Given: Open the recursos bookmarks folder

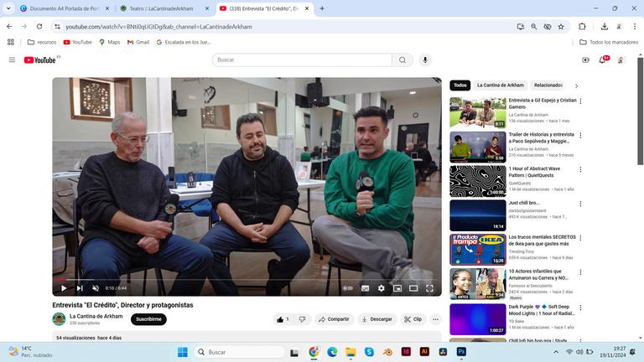Looking at the screenshot, I should click(x=42, y=42).
